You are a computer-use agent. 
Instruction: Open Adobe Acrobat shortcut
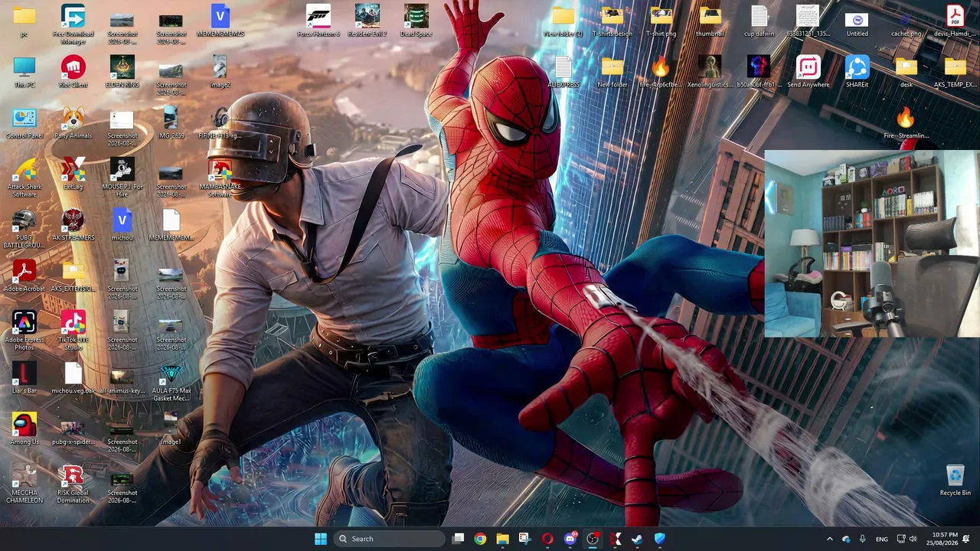click(x=24, y=277)
